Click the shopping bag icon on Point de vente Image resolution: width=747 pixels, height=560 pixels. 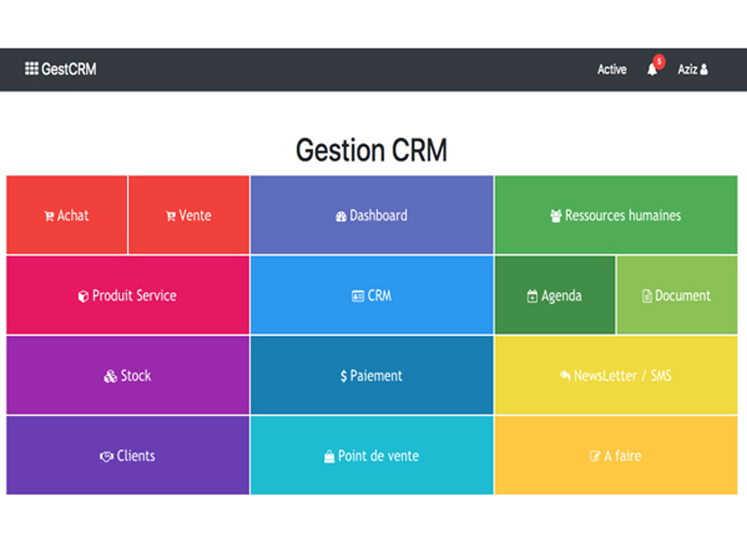[329, 456]
